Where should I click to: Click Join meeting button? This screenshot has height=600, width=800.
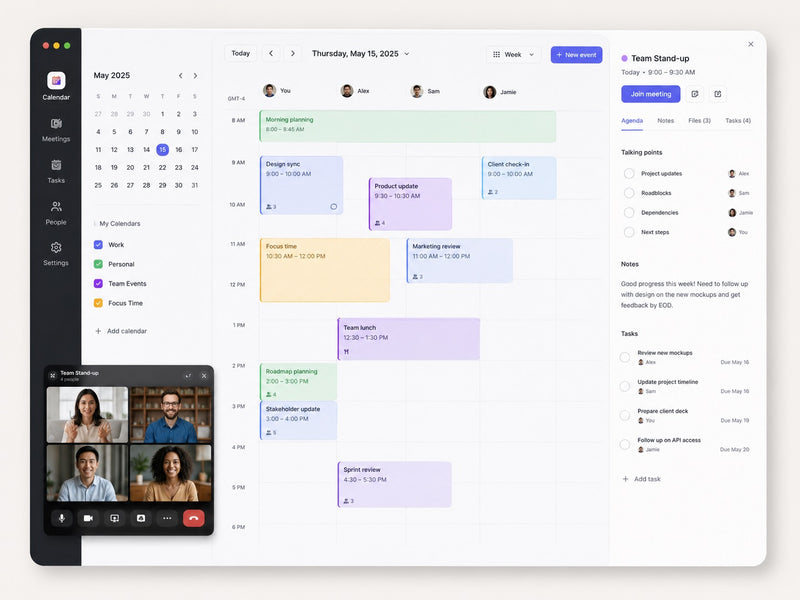(651, 94)
